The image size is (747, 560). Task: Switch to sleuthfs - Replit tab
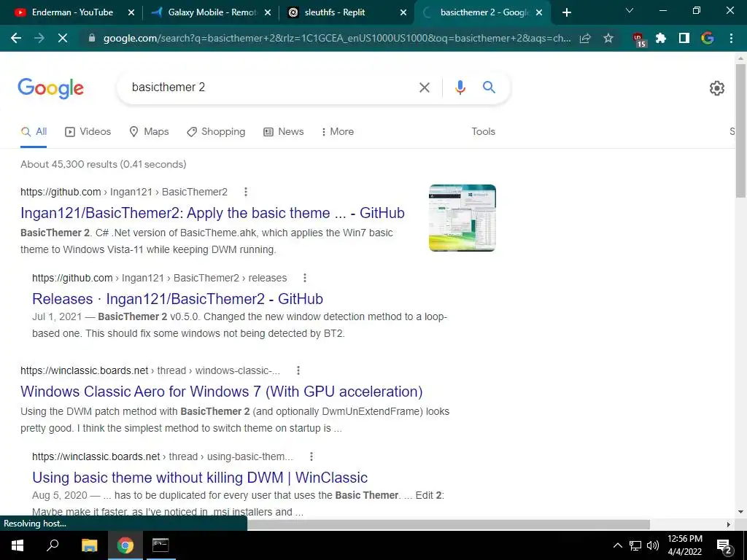click(335, 12)
